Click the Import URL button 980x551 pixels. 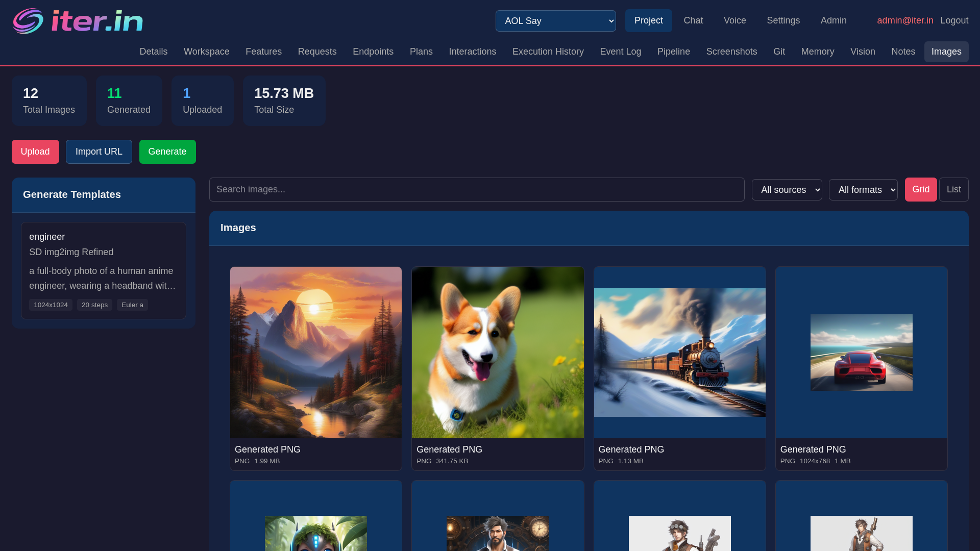tap(99, 152)
